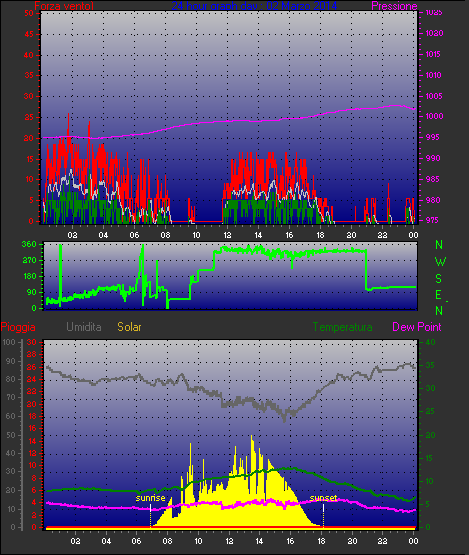469x555 pixels.
Task: Click the 'S' compass direction label
Action: (439, 279)
